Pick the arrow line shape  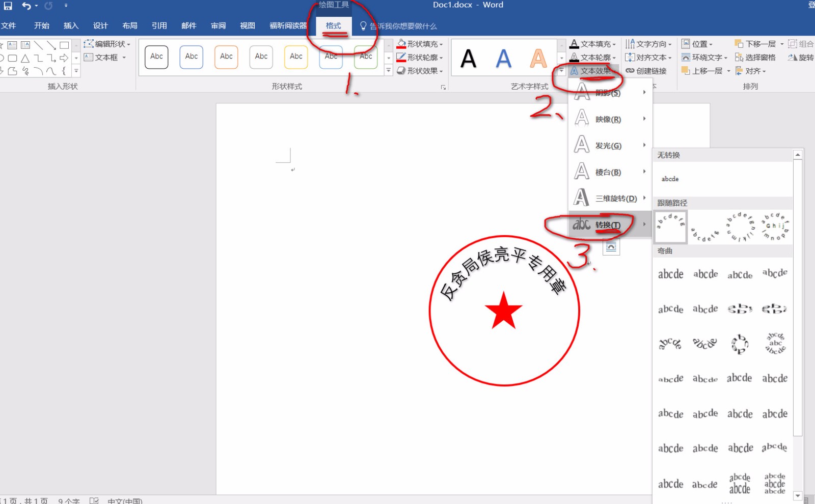[51, 45]
